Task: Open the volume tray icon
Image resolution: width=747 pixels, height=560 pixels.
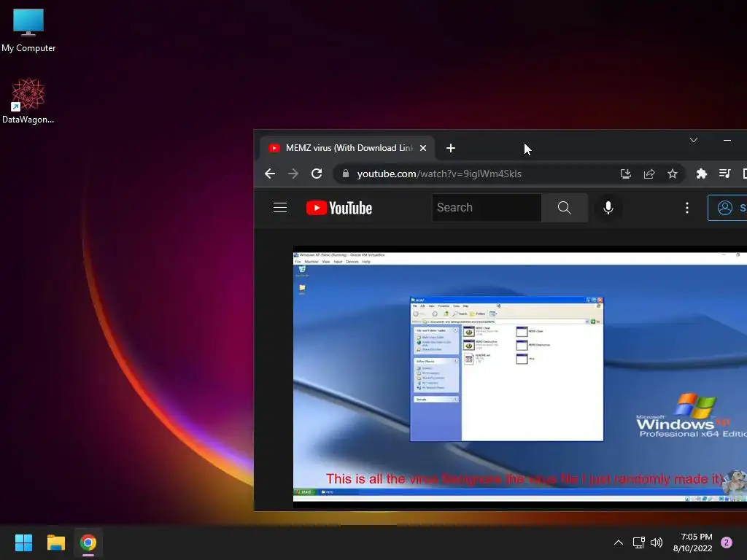Action: tap(657, 542)
